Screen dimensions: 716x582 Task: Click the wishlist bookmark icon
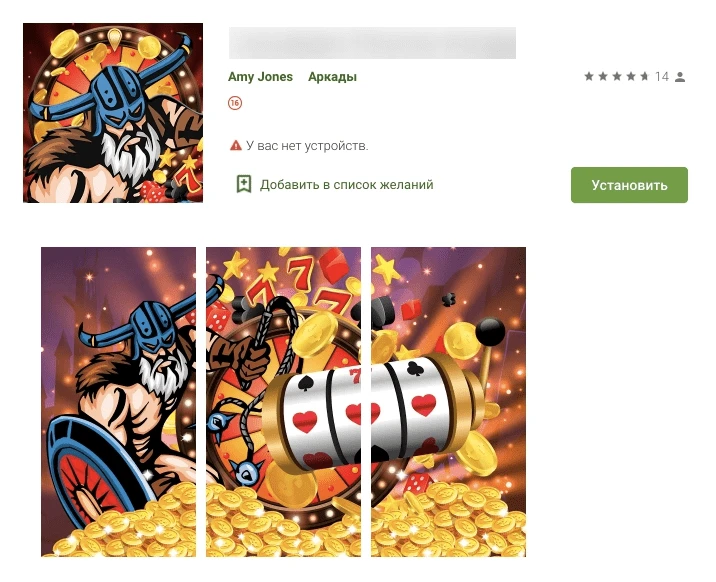point(244,184)
